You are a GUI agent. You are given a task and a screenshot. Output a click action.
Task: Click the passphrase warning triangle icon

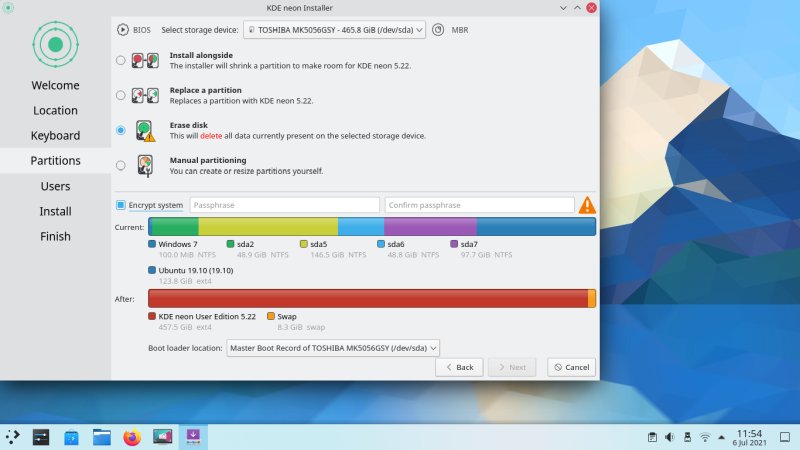[x=587, y=205]
